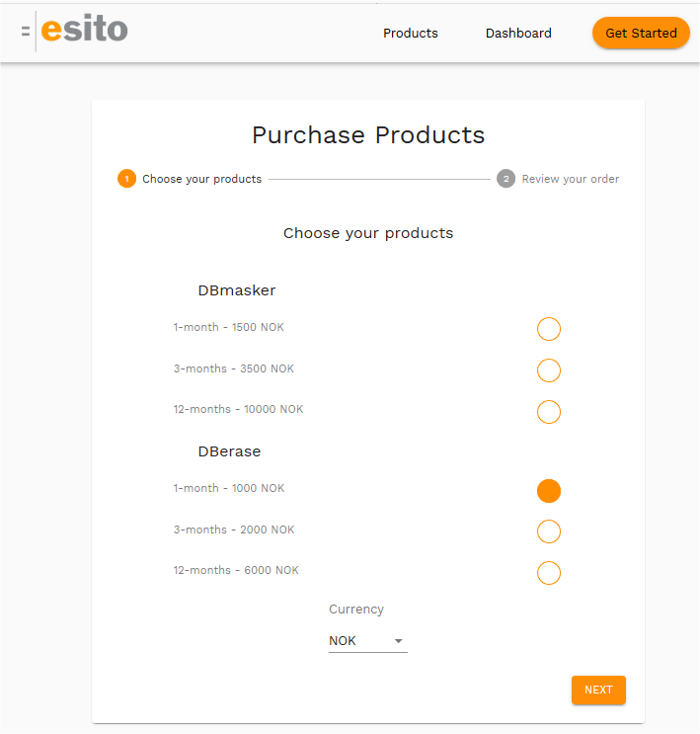Open the Currency dropdown arrow
This screenshot has height=734, width=700.
click(398, 641)
